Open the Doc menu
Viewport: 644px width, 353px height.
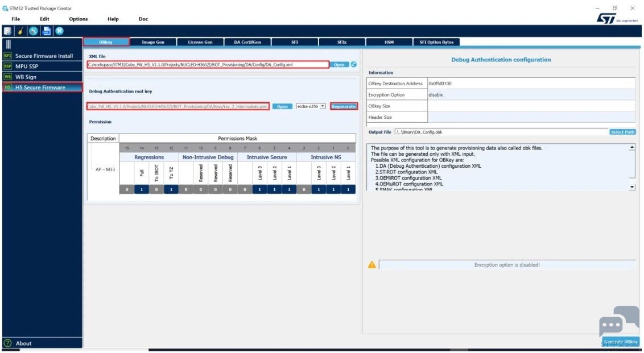tap(143, 19)
